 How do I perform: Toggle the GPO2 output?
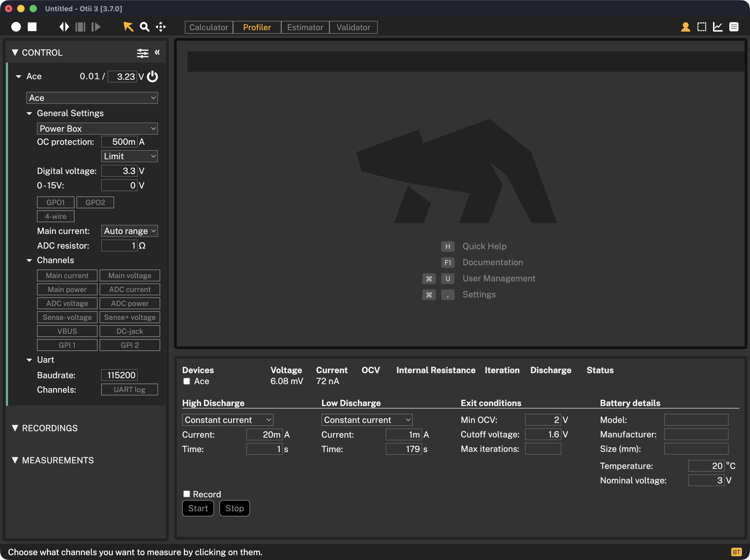coord(95,202)
